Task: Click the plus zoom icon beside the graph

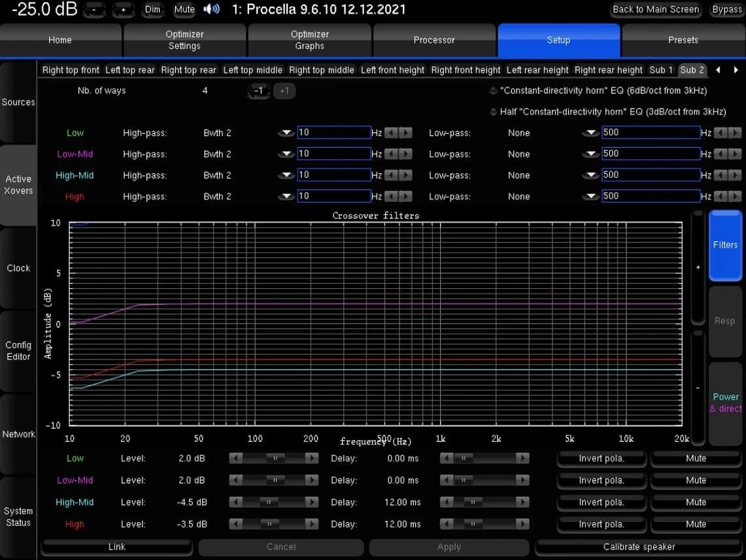Action: (698, 267)
